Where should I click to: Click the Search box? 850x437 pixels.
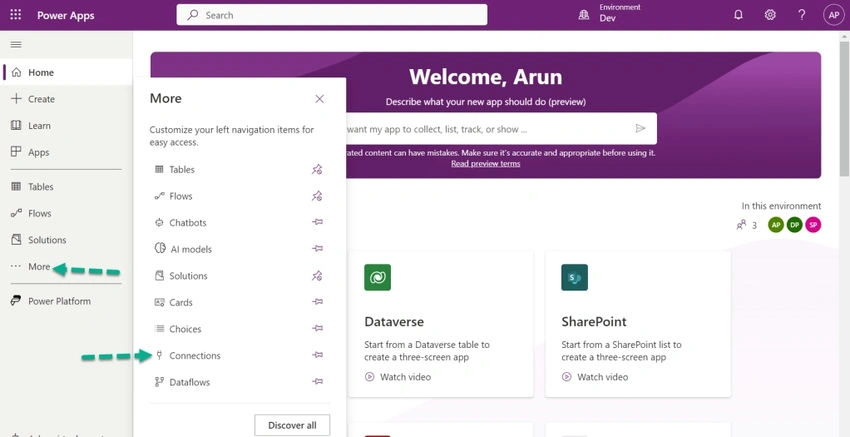[x=332, y=15]
